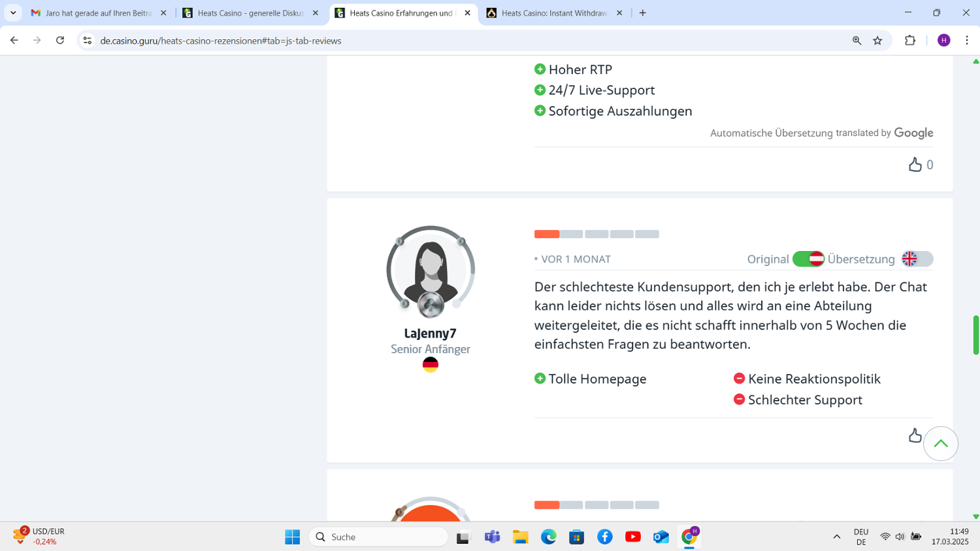The width and height of the screenshot is (980, 551).
Task: Click the green scroll-to-top arrow button
Action: [x=940, y=444]
